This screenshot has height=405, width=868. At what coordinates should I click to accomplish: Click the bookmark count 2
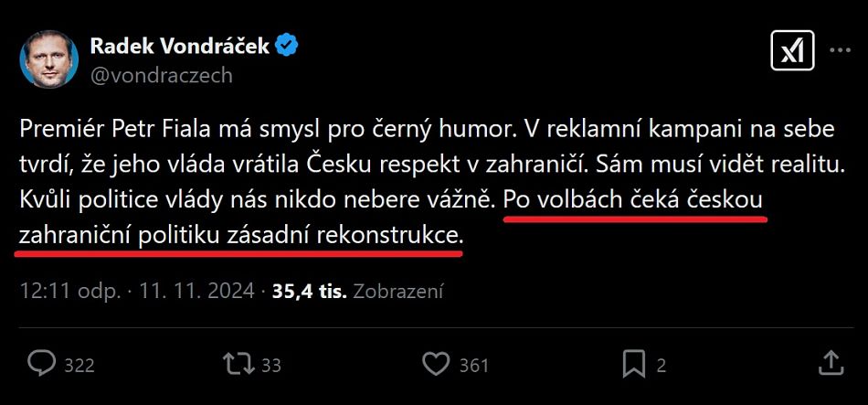661,365
